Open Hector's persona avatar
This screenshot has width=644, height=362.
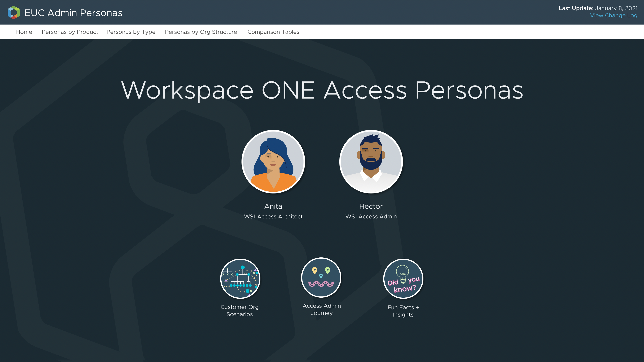(371, 162)
